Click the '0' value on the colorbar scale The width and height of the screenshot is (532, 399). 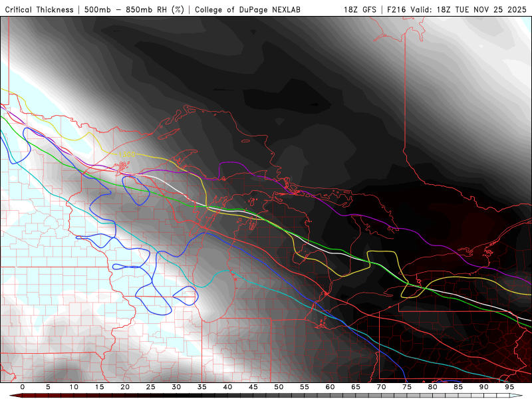(x=23, y=387)
